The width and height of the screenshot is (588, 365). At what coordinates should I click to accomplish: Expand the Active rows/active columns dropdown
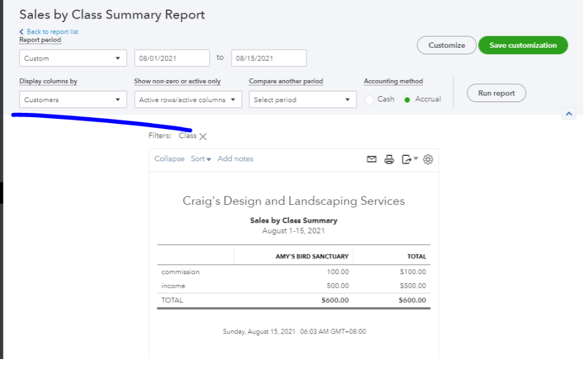tap(188, 100)
